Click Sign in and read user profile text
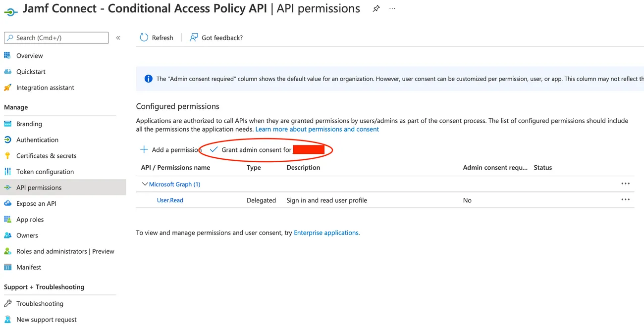 (327, 200)
